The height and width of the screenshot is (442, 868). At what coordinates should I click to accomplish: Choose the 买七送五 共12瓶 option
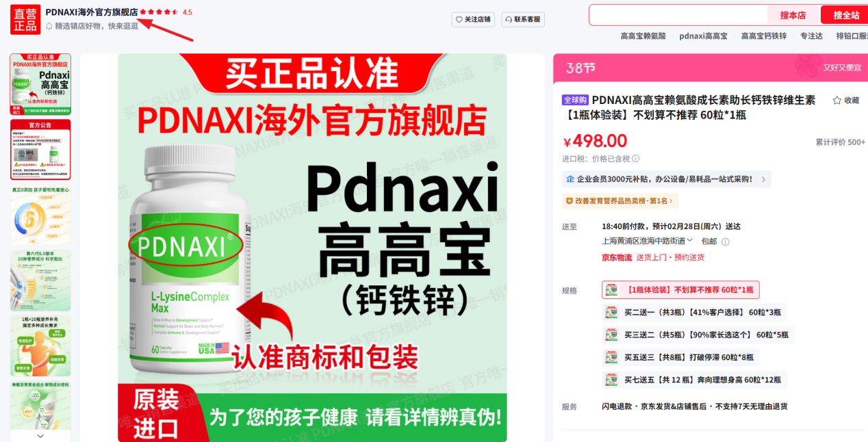point(694,380)
